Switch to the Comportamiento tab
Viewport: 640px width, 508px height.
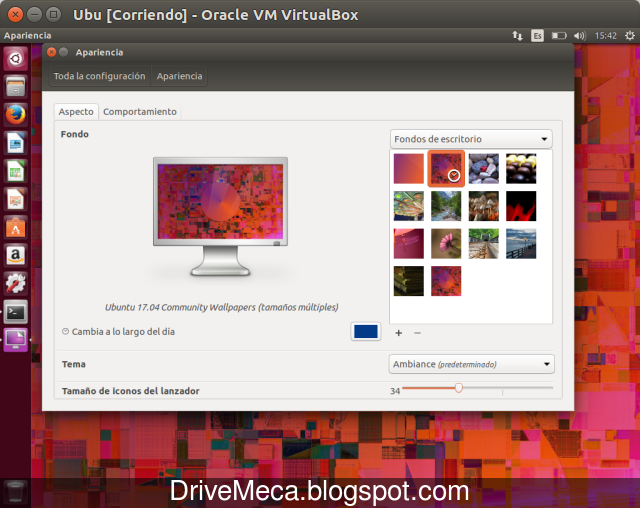[x=140, y=111]
